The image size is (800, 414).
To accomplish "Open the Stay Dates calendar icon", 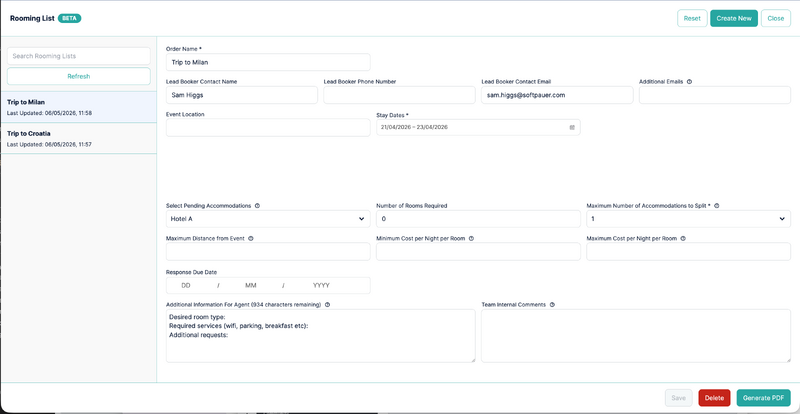I will tap(572, 127).
